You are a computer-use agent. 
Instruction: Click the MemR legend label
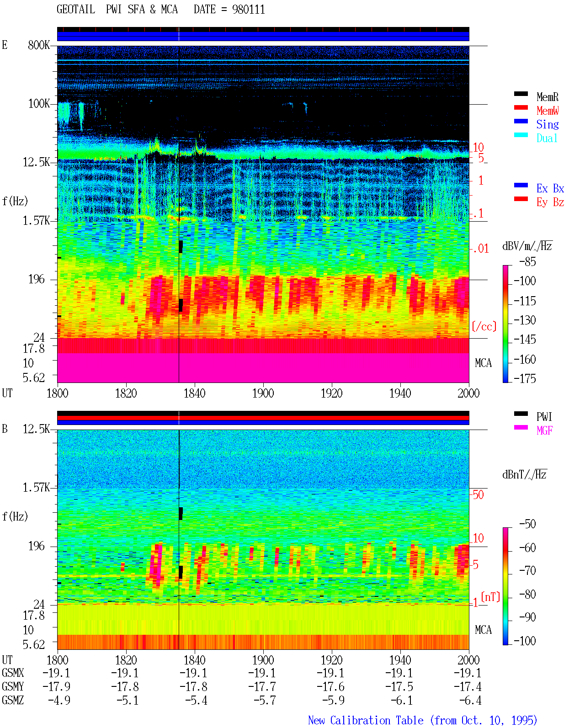click(x=548, y=97)
